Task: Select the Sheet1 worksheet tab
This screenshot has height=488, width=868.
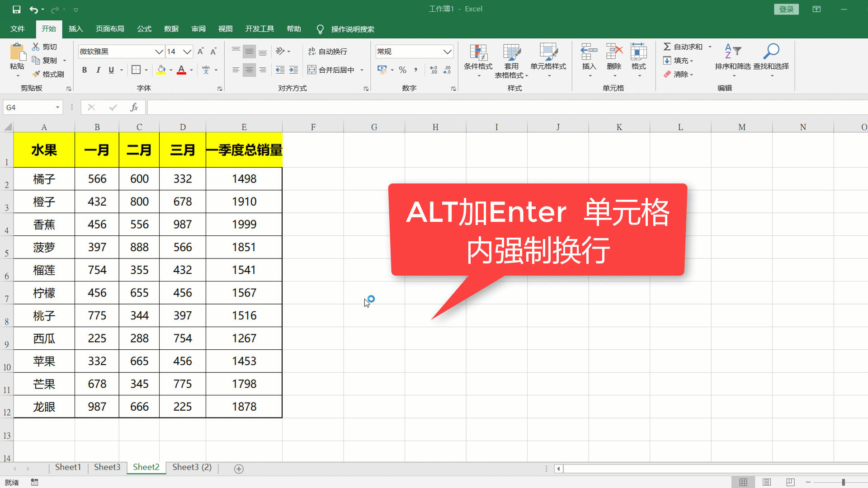Action: click(68, 467)
